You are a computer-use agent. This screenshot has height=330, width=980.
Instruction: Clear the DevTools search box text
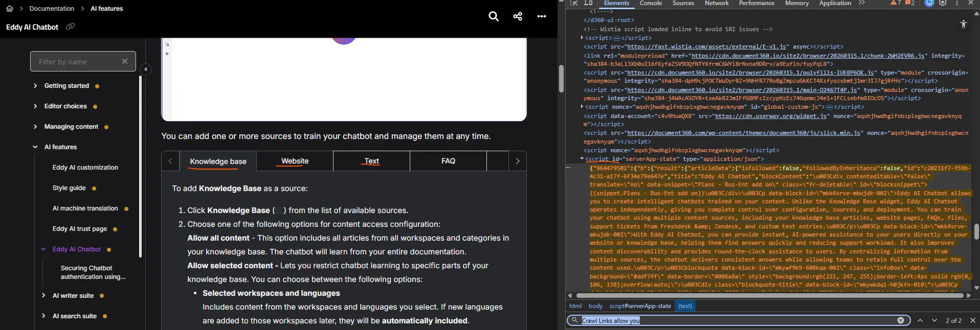click(901, 320)
